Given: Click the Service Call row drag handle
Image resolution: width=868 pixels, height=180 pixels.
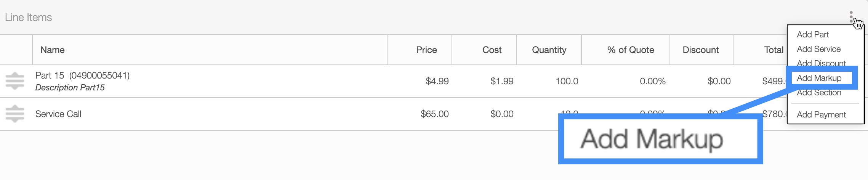Looking at the screenshot, I should [15, 114].
